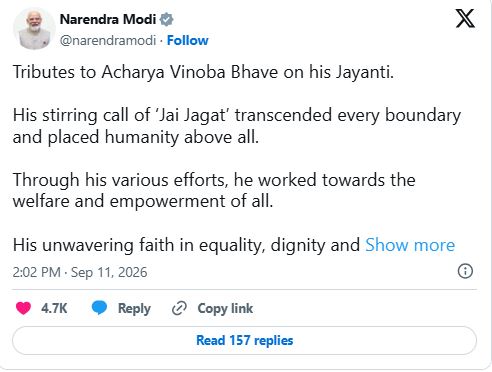Open the Read 157 replies button
Screen dimensions: 492x372
coord(244,340)
